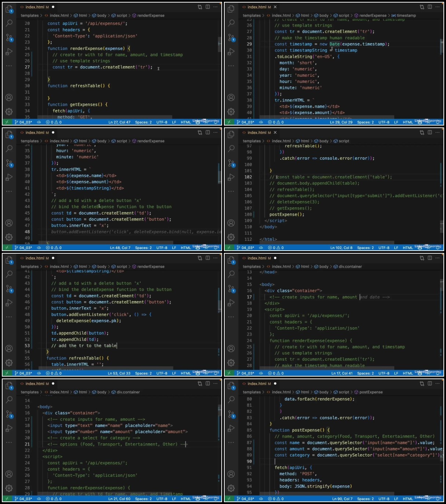This screenshot has width=446, height=504.
Task: Click LF line ending in the Ln 53, Col 33 status bar
Action: click(x=174, y=373)
